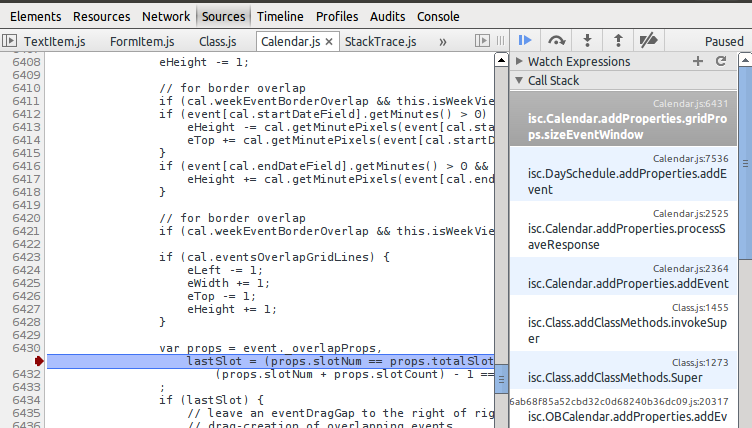The height and width of the screenshot is (428, 752).
Task: Resume script execution
Action: [x=525, y=41]
